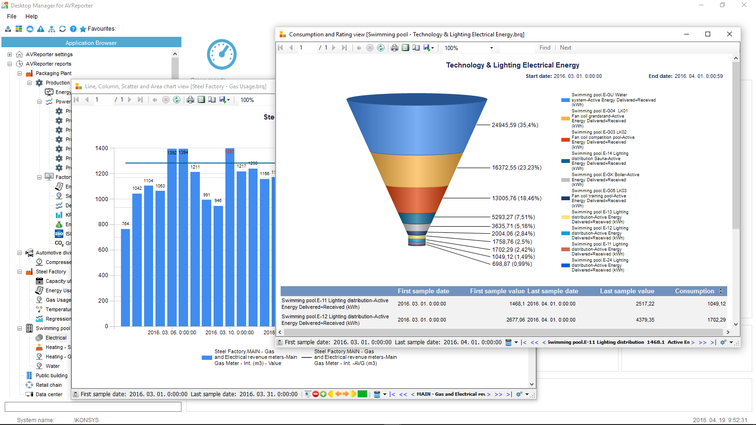
Task: Click the warning triangle toolbar icon
Action: (x=41, y=29)
